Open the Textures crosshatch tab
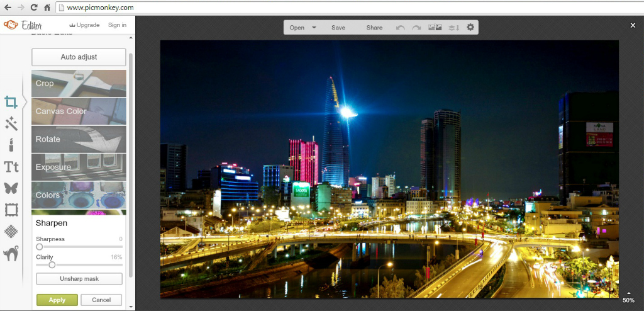The height and width of the screenshot is (311, 644). tap(11, 231)
